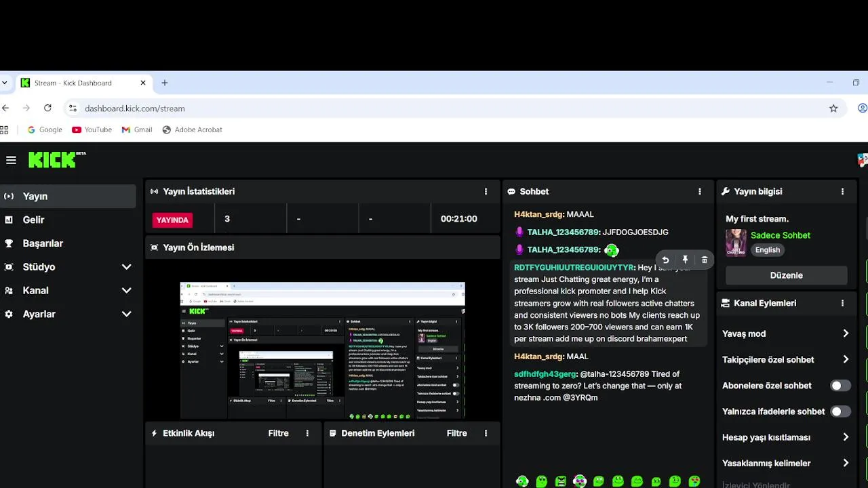
Task: Open Takipçilere özel sohbet chevron
Action: [846, 359]
